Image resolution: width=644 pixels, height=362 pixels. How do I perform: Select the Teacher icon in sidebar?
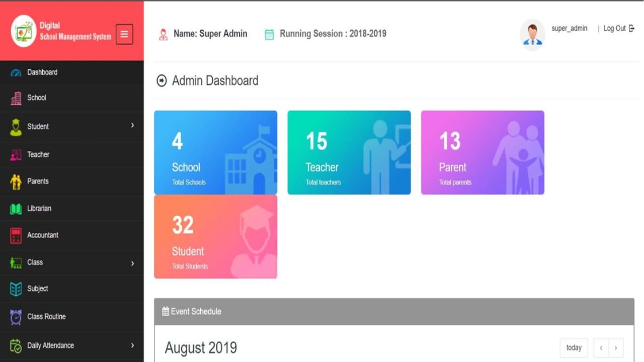click(16, 155)
